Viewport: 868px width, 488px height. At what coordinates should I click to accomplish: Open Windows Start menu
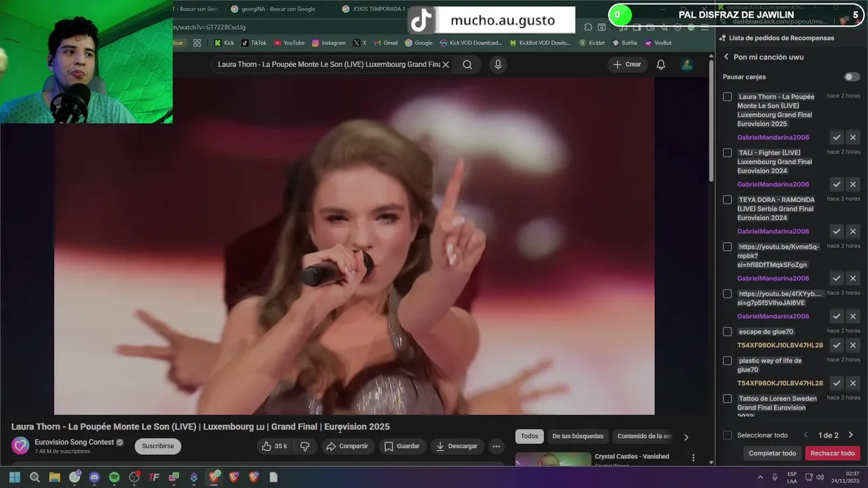(x=15, y=477)
